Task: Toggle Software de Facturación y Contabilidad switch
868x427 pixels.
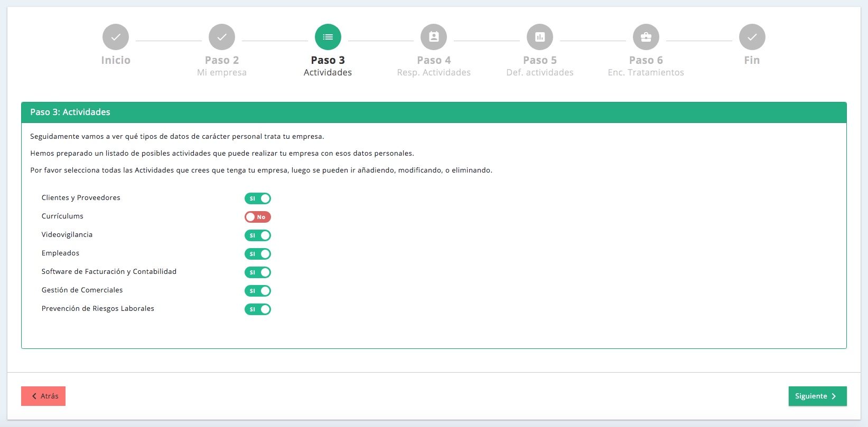Action: tap(258, 272)
